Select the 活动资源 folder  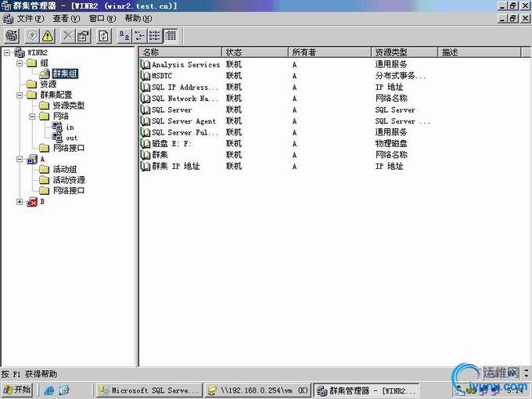coord(69,180)
